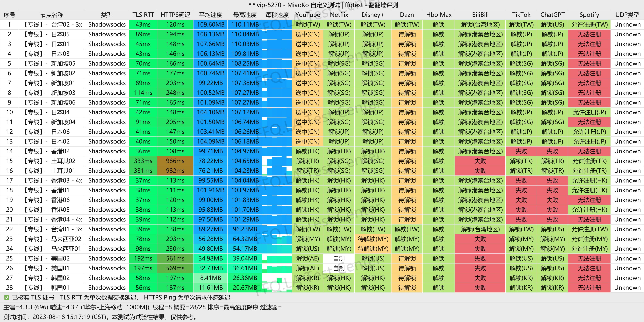Click the ChatGPT column header
The image size is (644, 322).
pos(552,15)
